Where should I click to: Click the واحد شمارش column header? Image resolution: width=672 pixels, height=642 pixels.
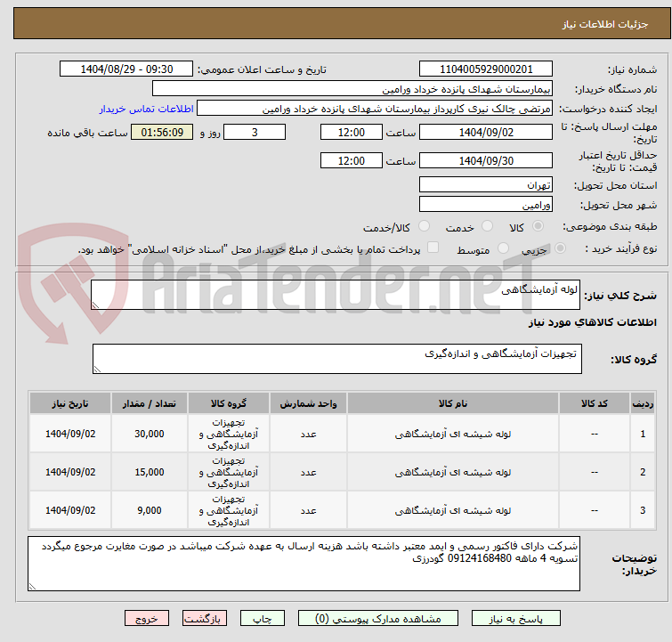pyautogui.click(x=308, y=403)
